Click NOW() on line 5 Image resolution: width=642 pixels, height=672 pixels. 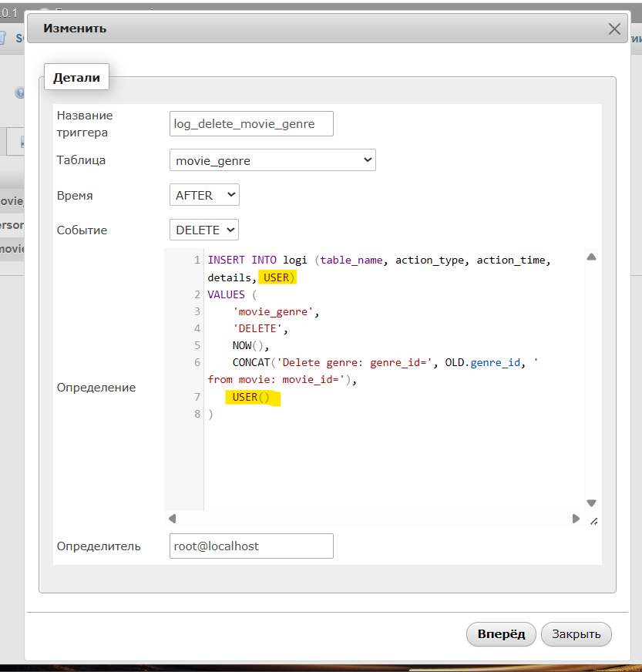(247, 345)
